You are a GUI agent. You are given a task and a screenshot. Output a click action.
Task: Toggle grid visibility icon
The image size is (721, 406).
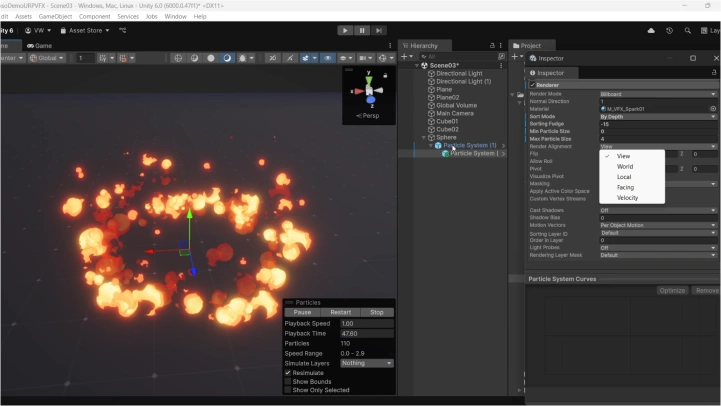(103, 58)
